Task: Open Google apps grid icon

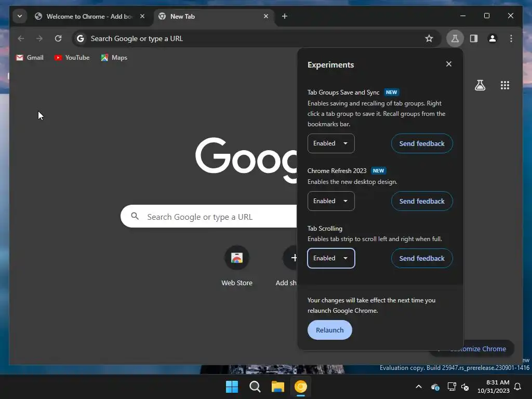Action: click(x=504, y=85)
